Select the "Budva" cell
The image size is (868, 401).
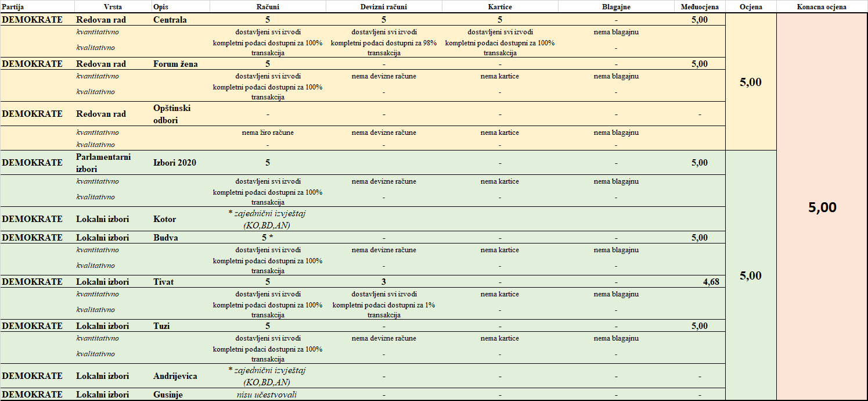[x=166, y=238]
